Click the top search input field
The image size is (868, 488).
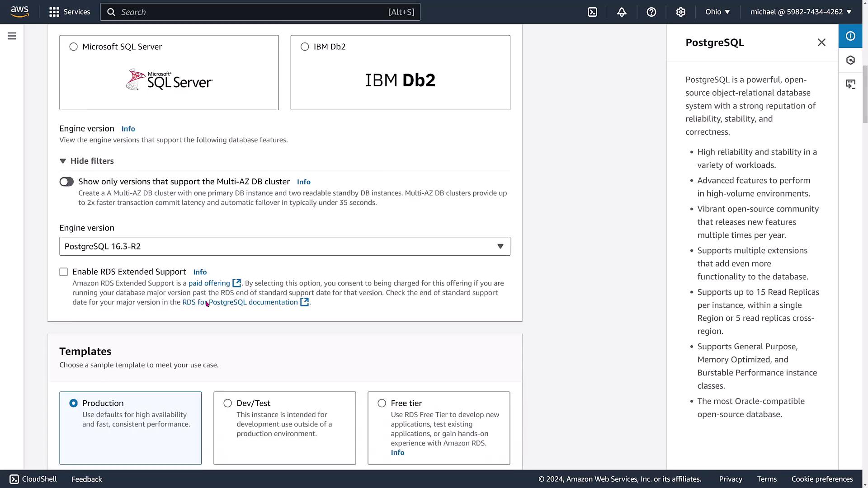[x=253, y=12]
